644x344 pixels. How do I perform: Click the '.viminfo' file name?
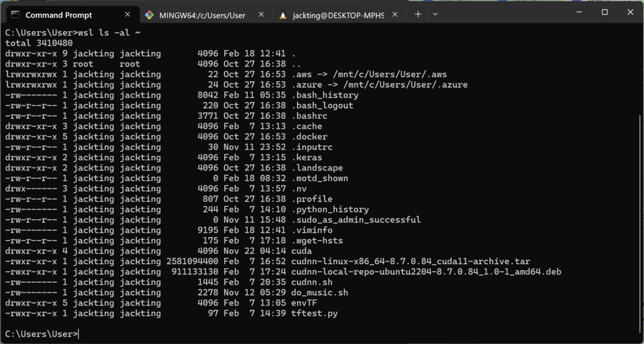pyautogui.click(x=312, y=230)
